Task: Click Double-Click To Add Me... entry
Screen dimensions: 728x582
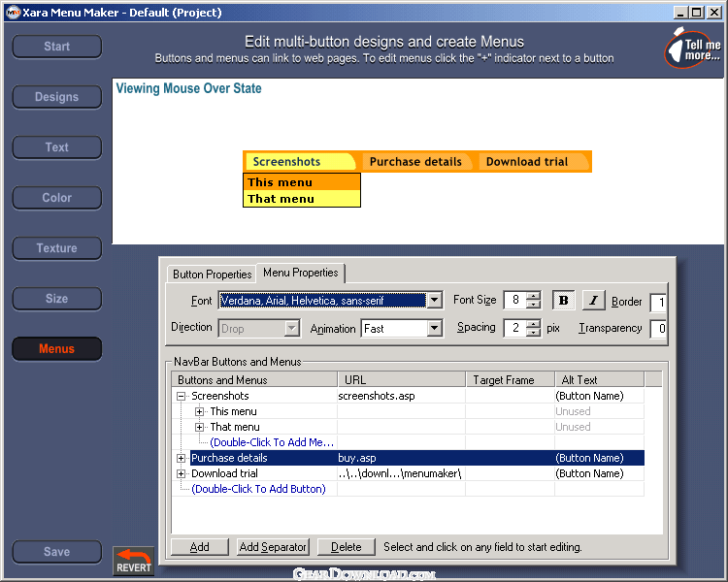Action: pyautogui.click(x=272, y=442)
